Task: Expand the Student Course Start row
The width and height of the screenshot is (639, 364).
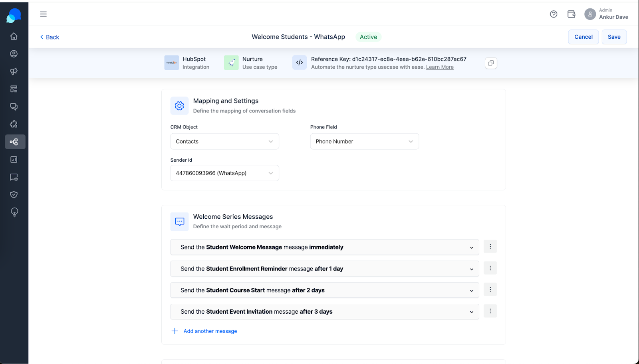Action: [325, 290]
